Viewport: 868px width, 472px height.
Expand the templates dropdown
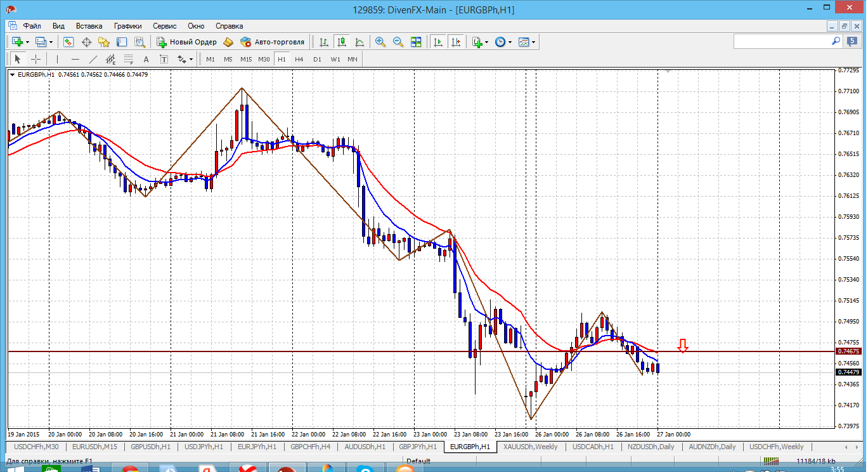534,42
